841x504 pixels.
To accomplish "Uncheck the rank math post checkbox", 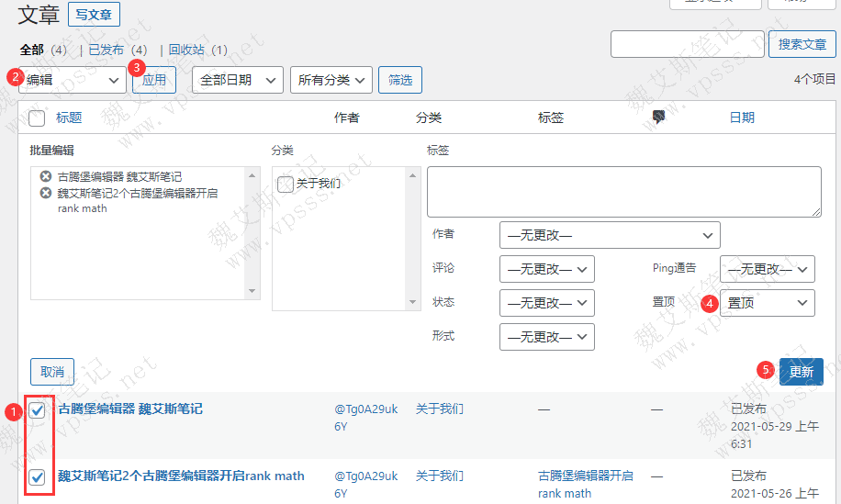I will tap(38, 476).
